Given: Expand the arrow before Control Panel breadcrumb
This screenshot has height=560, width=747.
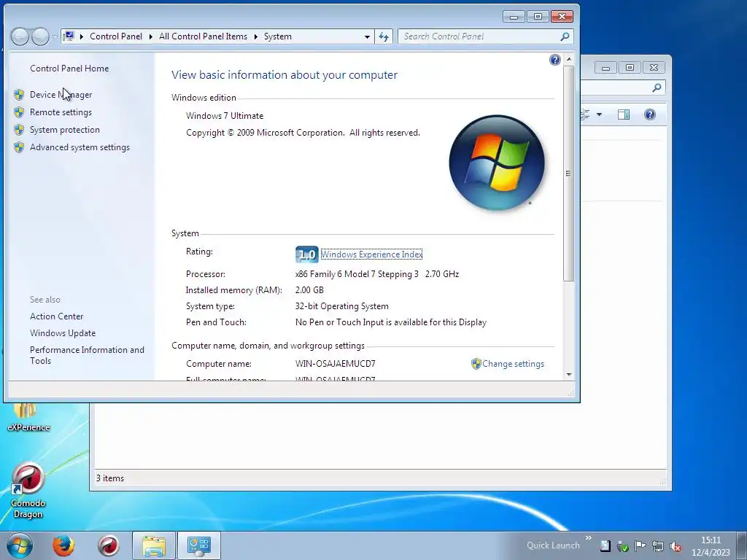Looking at the screenshot, I should [82, 36].
